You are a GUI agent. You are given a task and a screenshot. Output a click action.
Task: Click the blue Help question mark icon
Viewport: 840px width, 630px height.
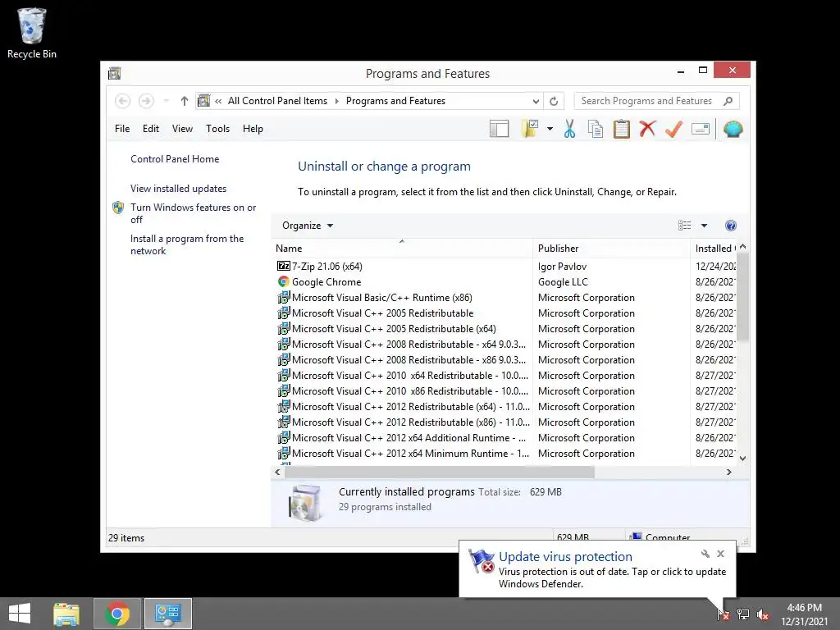[x=731, y=226]
